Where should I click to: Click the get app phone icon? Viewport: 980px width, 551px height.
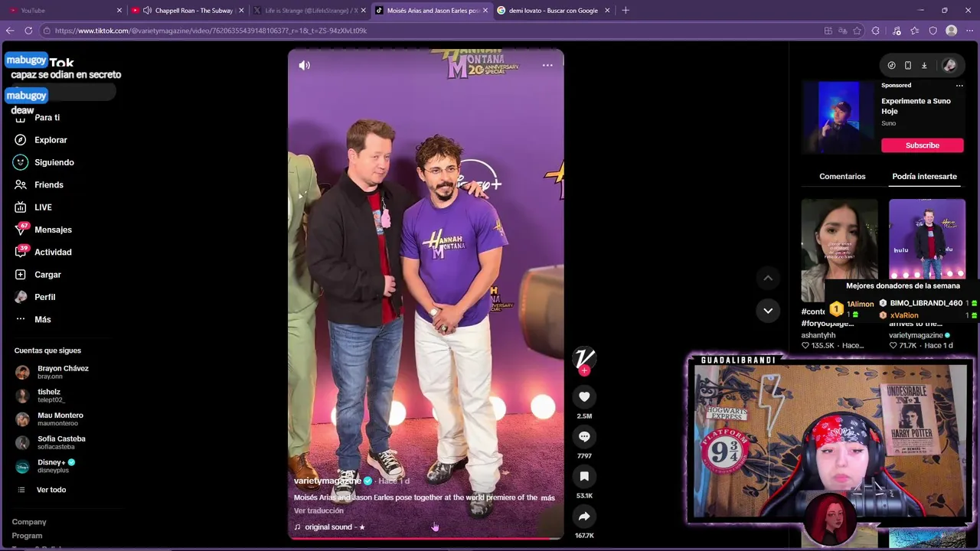tap(908, 66)
